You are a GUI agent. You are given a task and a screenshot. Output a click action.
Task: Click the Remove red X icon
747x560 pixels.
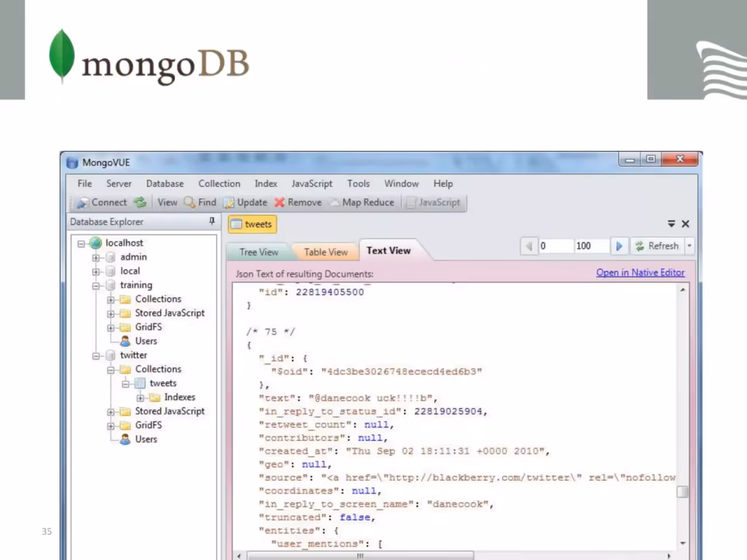click(x=280, y=202)
